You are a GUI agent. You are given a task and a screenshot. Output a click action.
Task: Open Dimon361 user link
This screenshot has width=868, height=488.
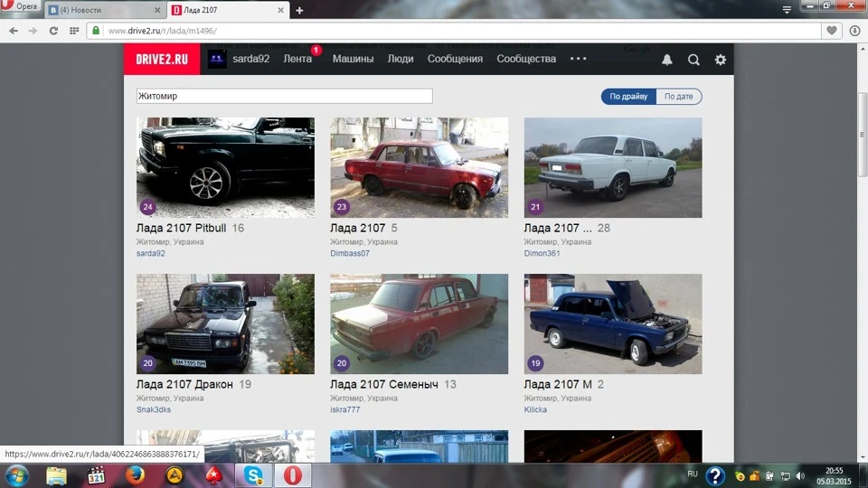click(x=542, y=253)
